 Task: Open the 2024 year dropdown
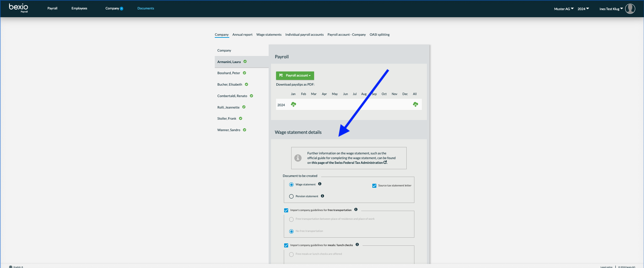(x=583, y=9)
